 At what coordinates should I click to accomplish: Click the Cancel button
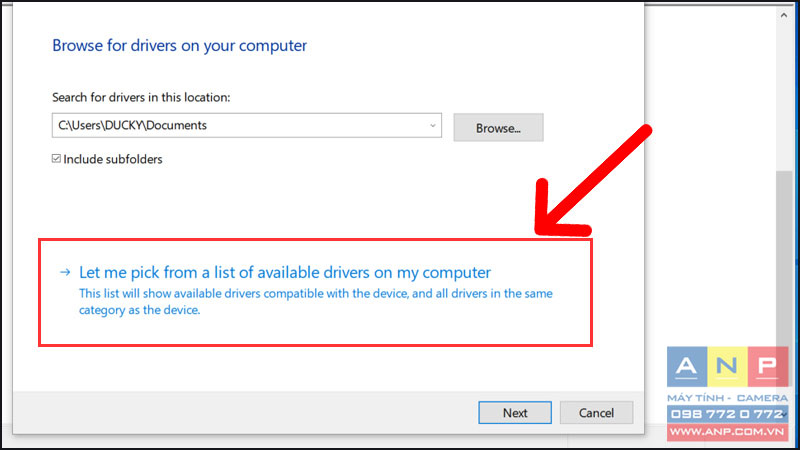(x=596, y=412)
